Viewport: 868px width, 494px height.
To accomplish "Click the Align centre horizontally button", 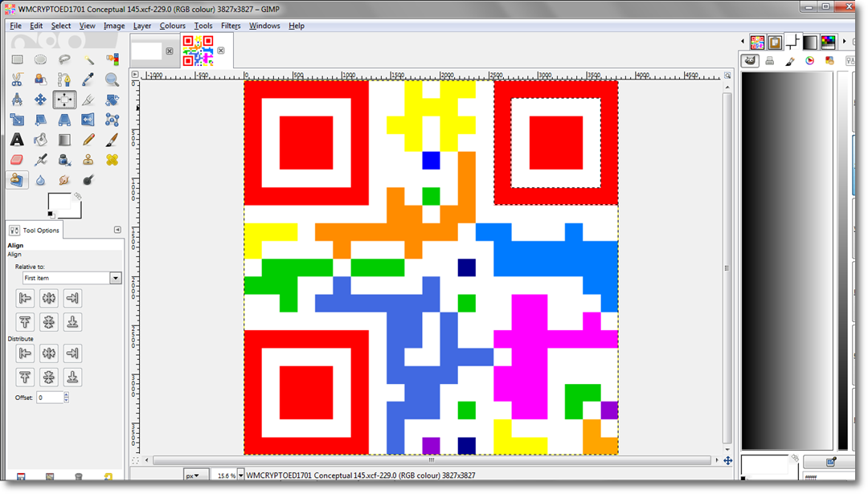I will (49, 299).
